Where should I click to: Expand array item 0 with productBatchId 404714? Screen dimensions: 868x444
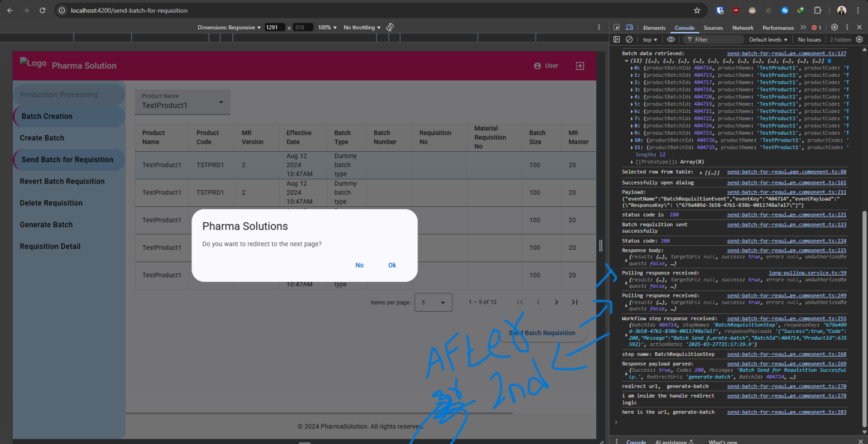click(632, 68)
